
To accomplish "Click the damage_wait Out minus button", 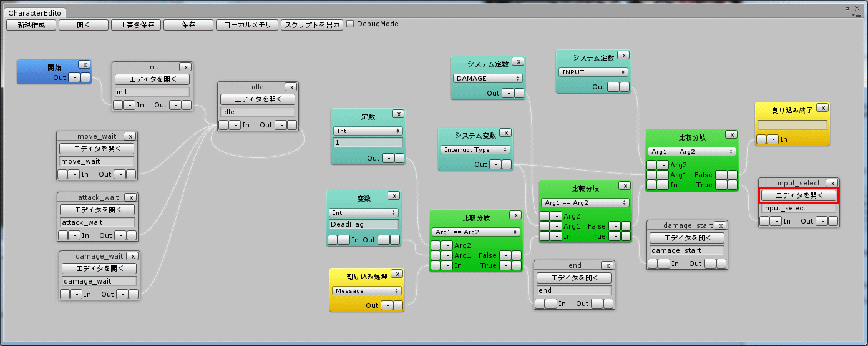I will pyautogui.click(x=122, y=294).
